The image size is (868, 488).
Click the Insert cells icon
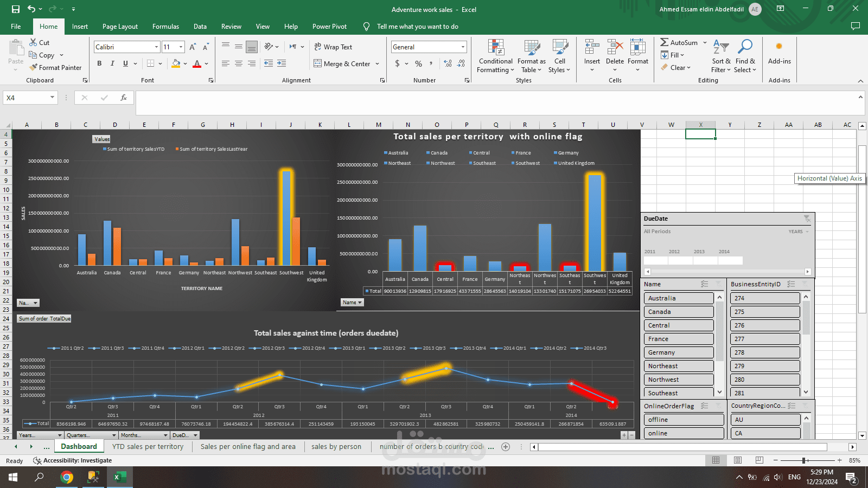(x=592, y=47)
